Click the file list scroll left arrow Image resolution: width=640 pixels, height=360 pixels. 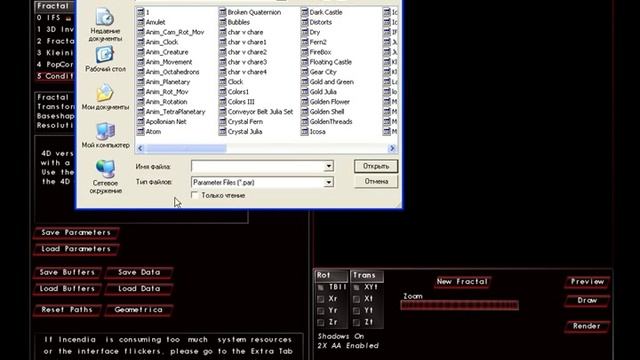point(140,148)
